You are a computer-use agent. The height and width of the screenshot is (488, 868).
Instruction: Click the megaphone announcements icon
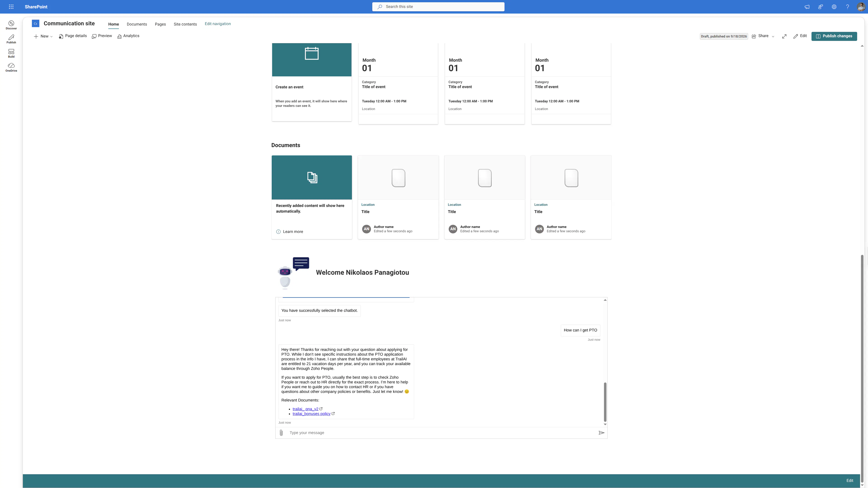(x=807, y=7)
